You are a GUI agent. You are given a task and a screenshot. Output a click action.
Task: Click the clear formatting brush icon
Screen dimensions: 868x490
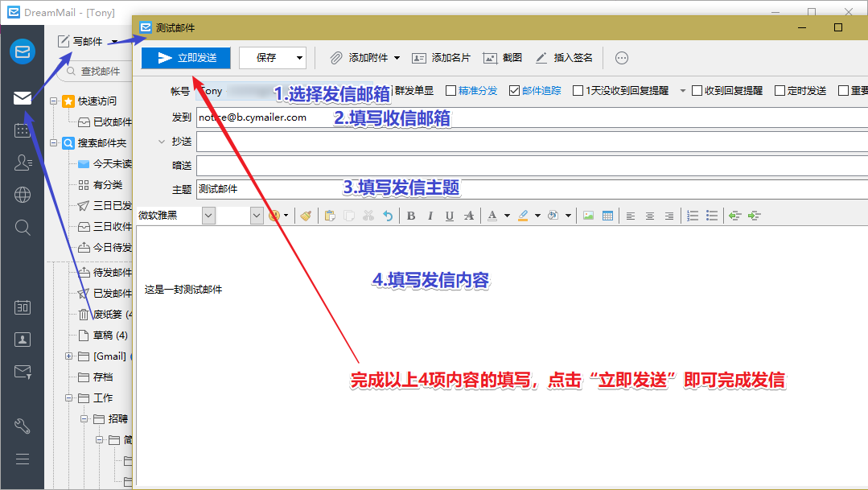(x=306, y=216)
